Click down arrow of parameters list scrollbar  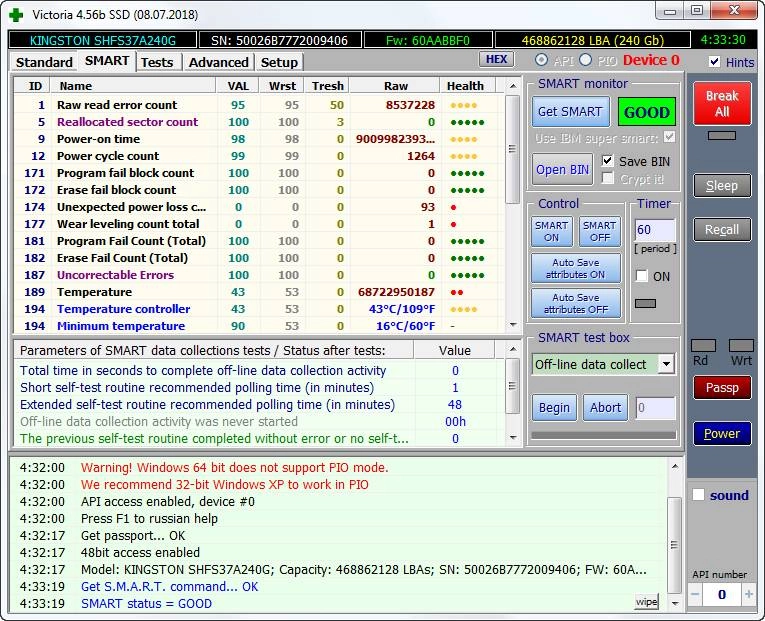(513, 438)
